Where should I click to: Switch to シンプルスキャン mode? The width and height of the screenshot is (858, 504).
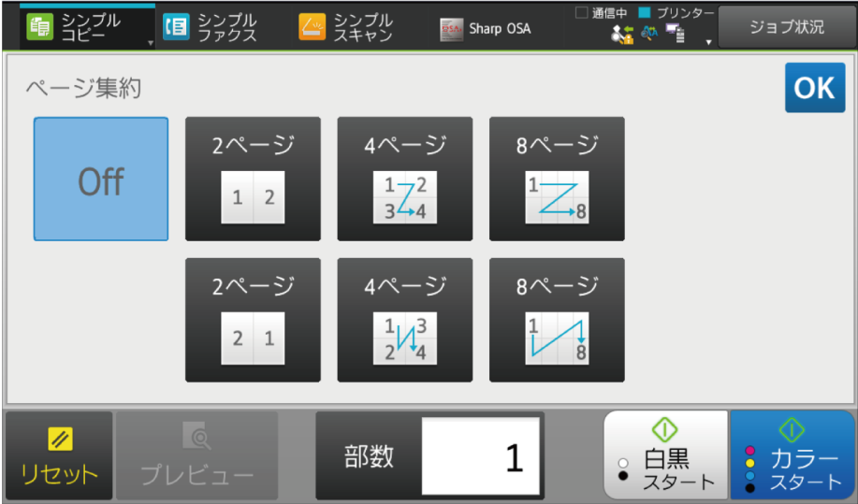point(346,27)
